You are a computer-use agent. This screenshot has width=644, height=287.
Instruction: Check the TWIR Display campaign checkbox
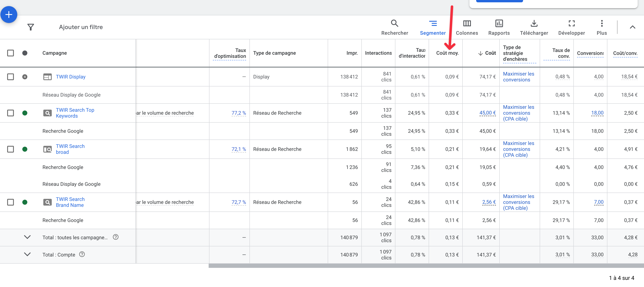pos(11,77)
